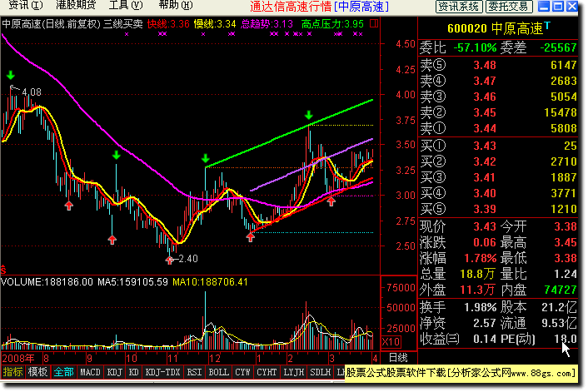The width and height of the screenshot is (588, 392).
Task: Click the red buy arrow in late December
Action: pyautogui.click(x=251, y=237)
